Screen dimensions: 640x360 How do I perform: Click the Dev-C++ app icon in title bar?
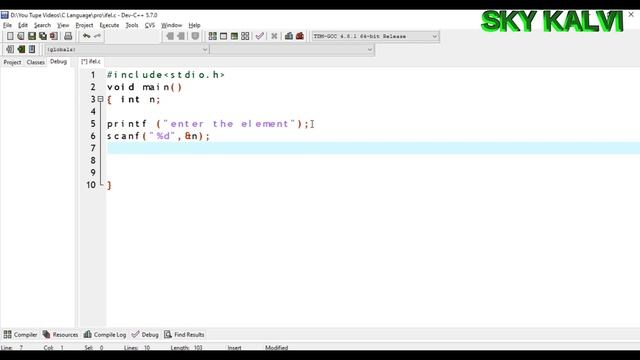4,15
